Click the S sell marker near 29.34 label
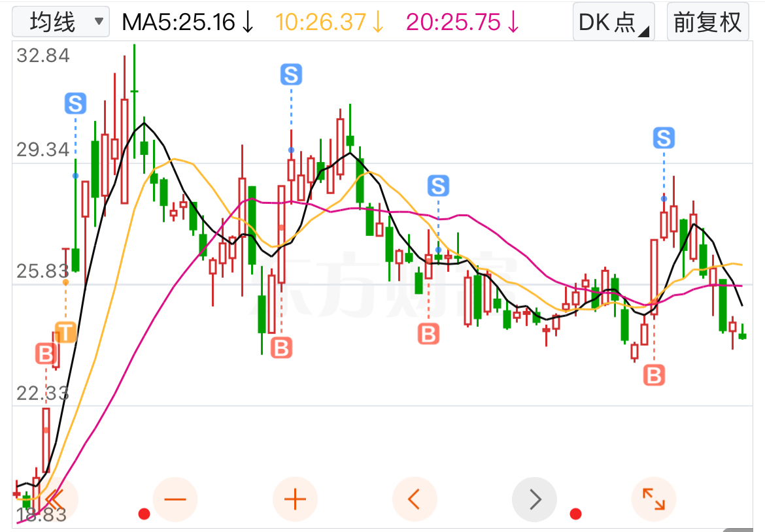Viewport: 765px width, 532px height. coord(76,103)
